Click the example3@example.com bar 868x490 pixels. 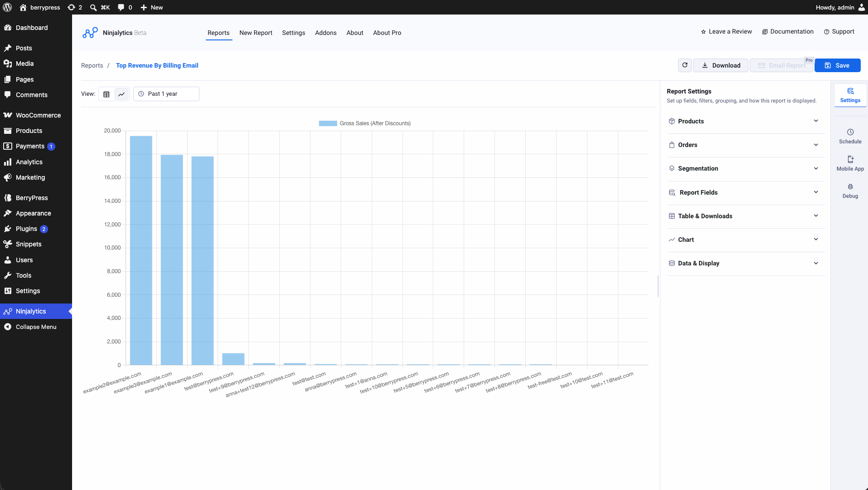click(x=172, y=260)
